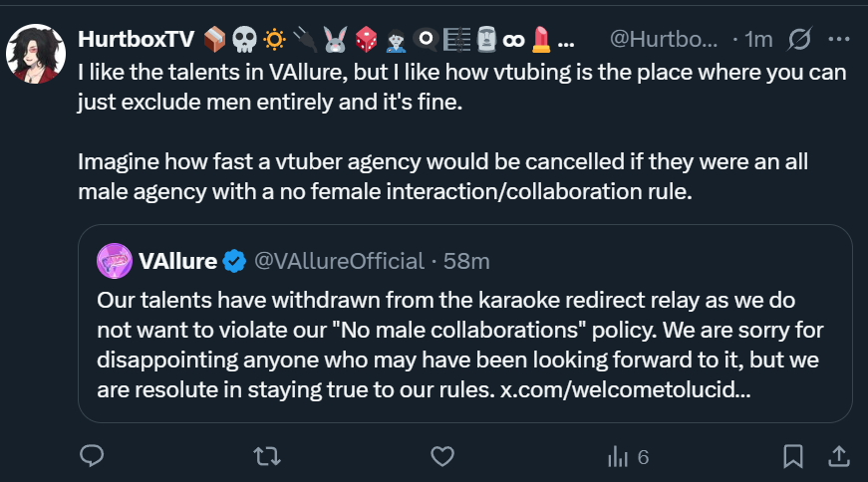
Task: Click the Grok explain post icon
Action: pyautogui.click(x=797, y=40)
